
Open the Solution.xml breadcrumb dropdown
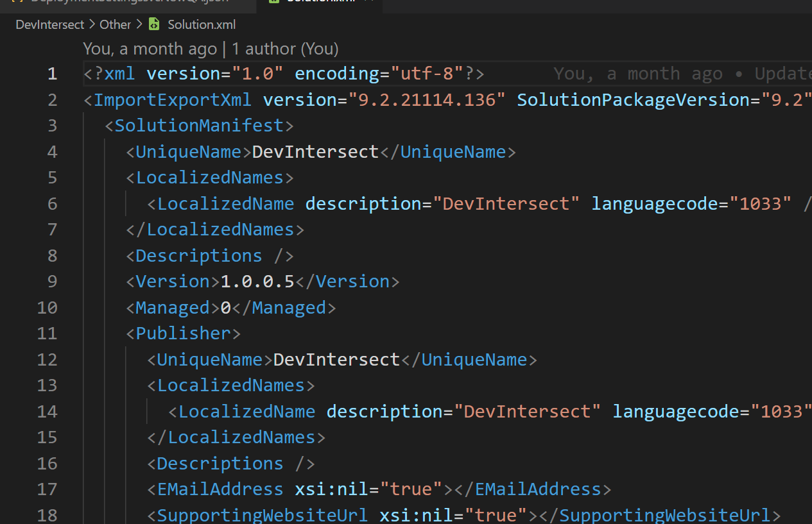tap(201, 24)
